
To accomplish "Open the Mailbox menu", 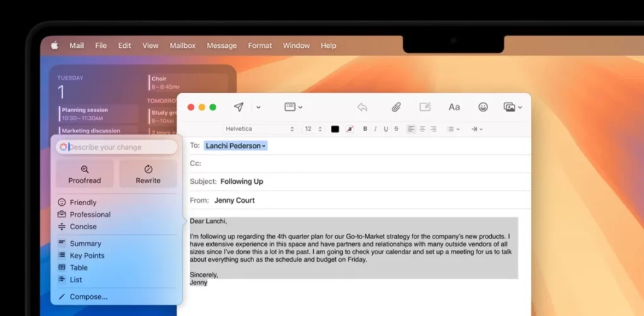I will pyautogui.click(x=183, y=45).
